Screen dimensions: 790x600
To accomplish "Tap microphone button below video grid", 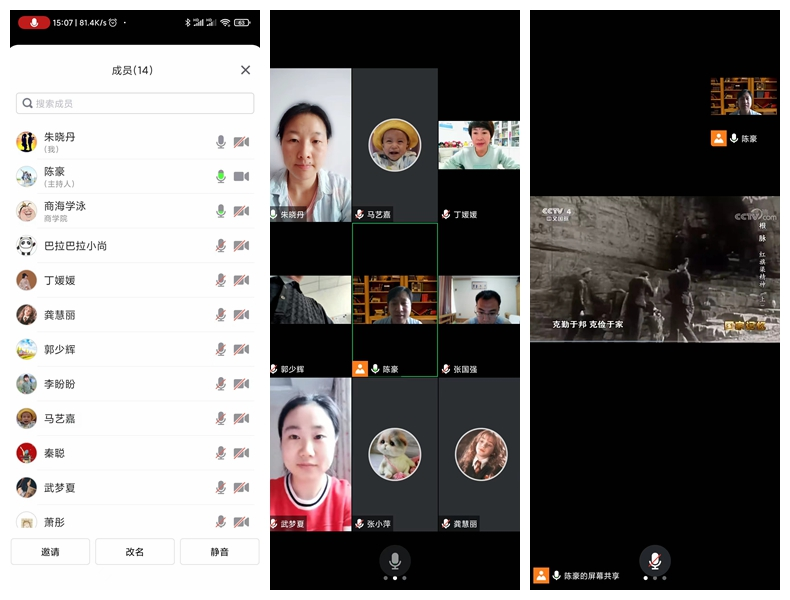I will pyautogui.click(x=395, y=560).
